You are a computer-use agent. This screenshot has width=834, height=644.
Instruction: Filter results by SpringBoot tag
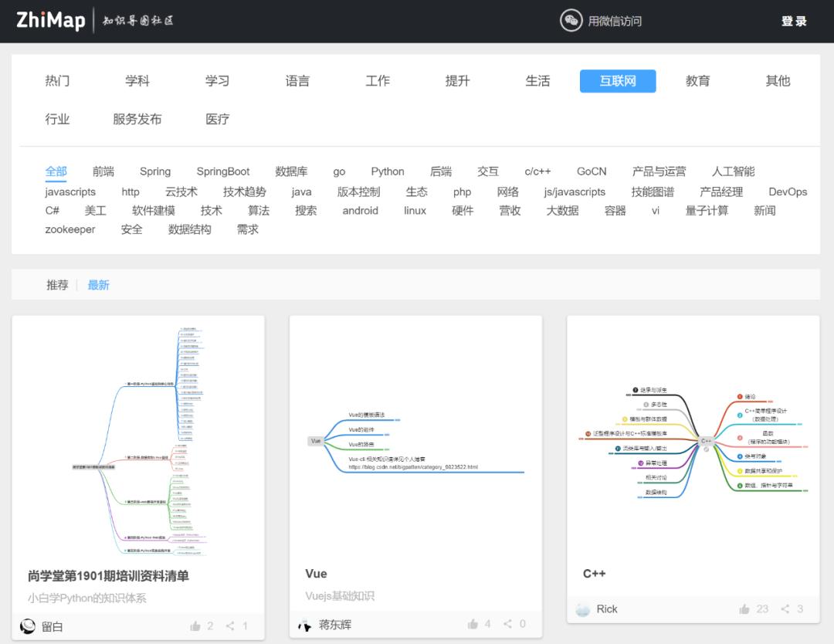pyautogui.click(x=223, y=171)
